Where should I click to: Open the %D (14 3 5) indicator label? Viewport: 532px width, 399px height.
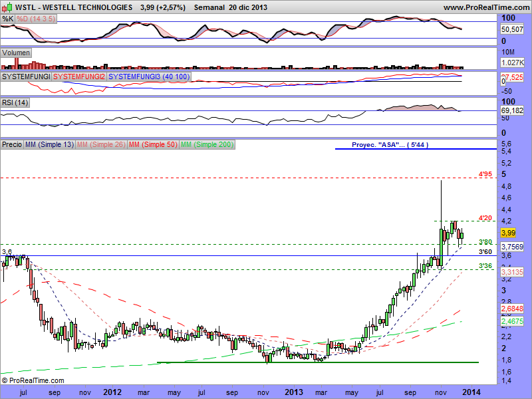36,19
